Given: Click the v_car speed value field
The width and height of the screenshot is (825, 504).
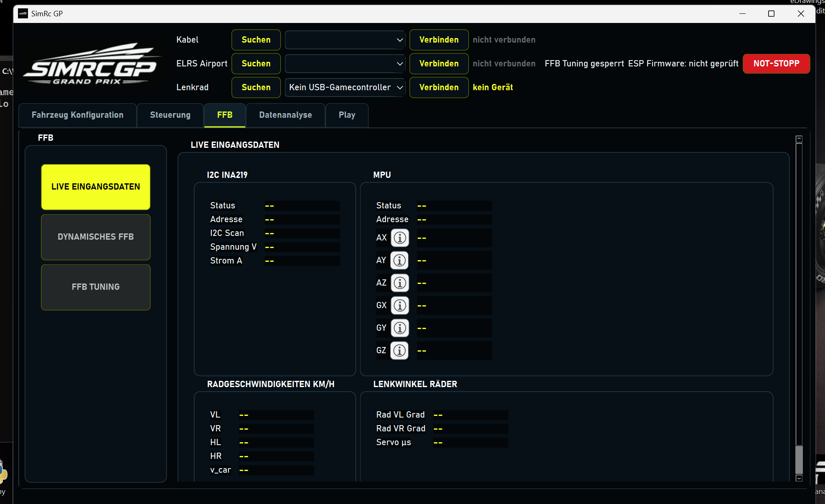Looking at the screenshot, I should 276,470.
